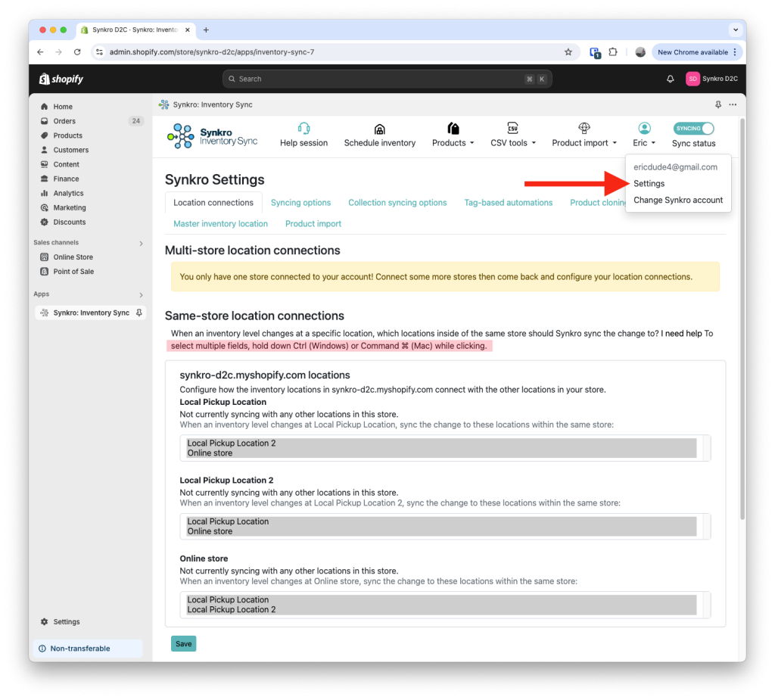This screenshot has height=700, width=775.
Task: Open Synkro: Inventory Sync app in sidebar
Action: tap(91, 313)
